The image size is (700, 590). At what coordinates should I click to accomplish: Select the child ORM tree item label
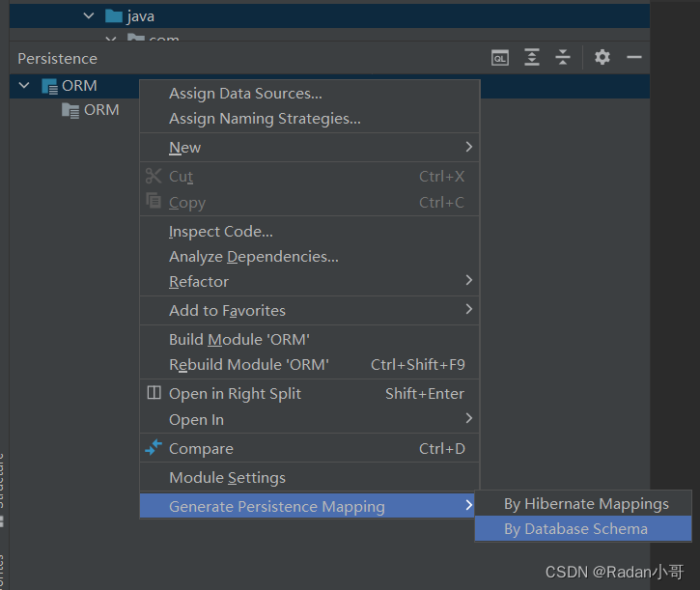pos(101,110)
